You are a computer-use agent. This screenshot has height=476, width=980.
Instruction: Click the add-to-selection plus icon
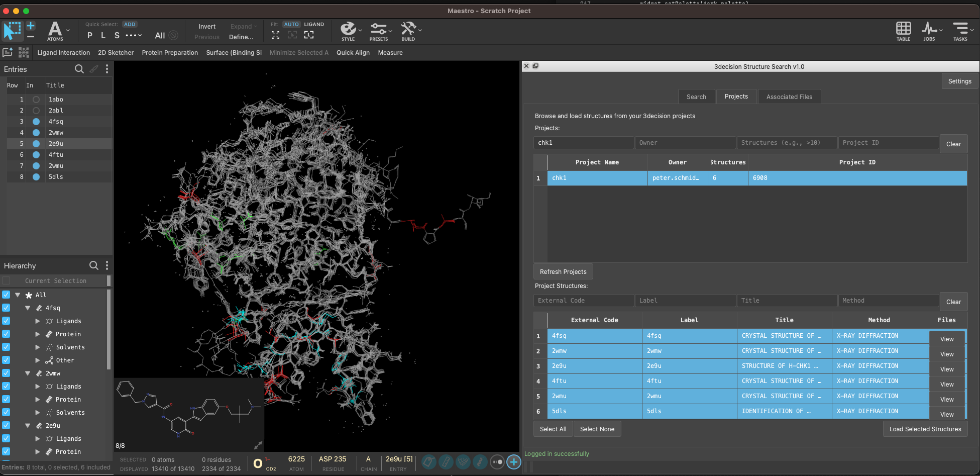(x=31, y=25)
